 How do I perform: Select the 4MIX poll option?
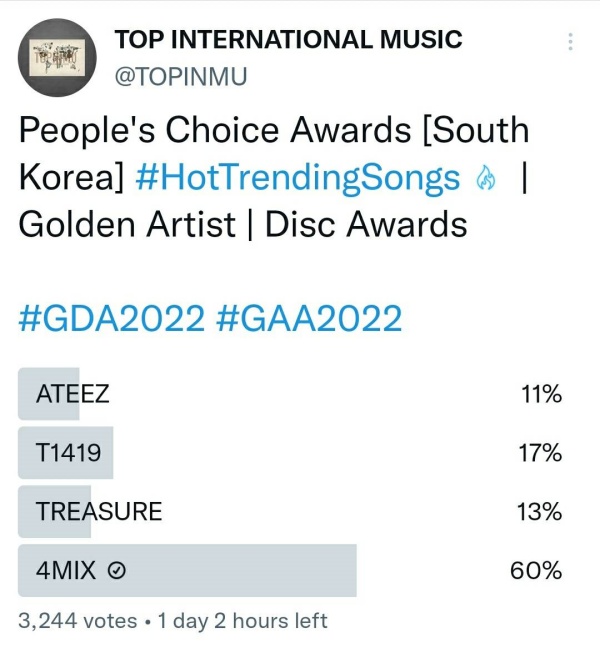pyautogui.click(x=66, y=571)
